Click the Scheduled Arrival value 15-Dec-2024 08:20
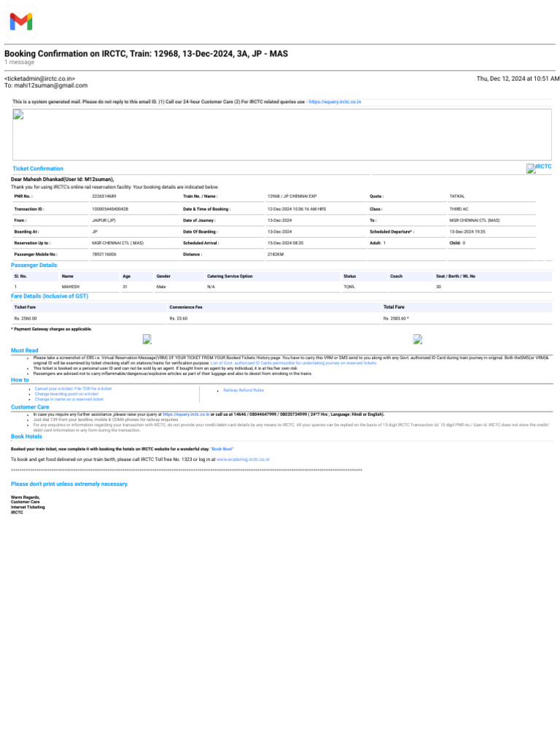Image resolution: width=560 pixels, height=747 pixels. 285,243
